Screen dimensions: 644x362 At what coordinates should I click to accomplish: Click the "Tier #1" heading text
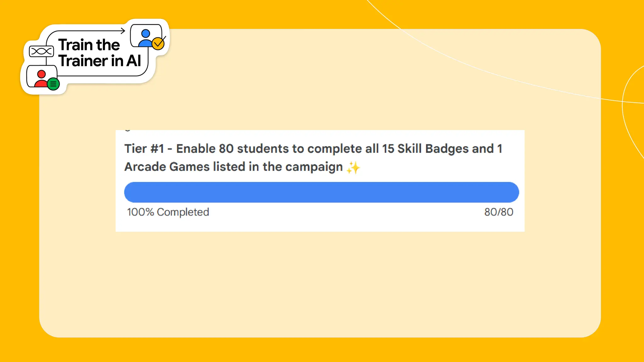click(x=144, y=149)
